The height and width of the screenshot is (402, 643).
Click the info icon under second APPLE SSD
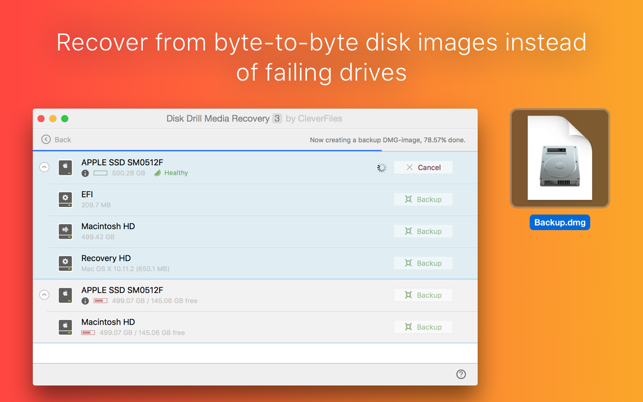point(85,301)
